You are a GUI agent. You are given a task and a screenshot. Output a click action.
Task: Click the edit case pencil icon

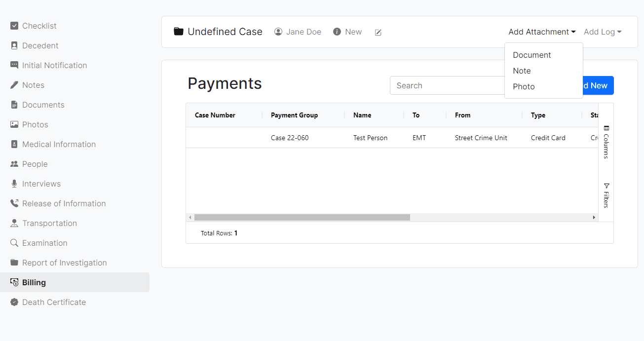pyautogui.click(x=378, y=32)
